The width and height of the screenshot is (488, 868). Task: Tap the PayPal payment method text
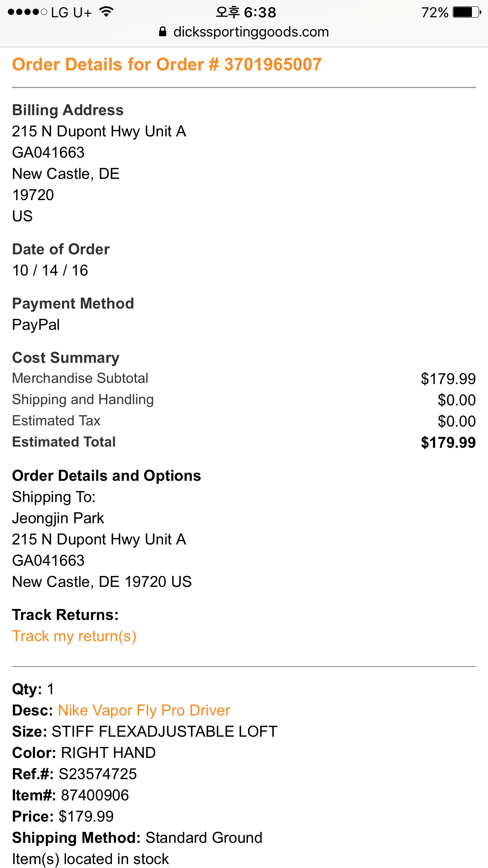click(36, 325)
